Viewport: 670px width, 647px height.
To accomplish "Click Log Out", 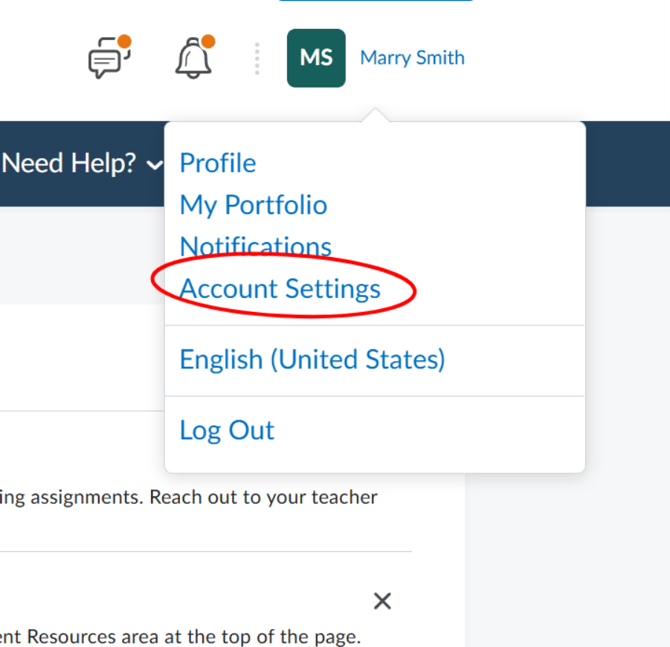I will point(227,430).
